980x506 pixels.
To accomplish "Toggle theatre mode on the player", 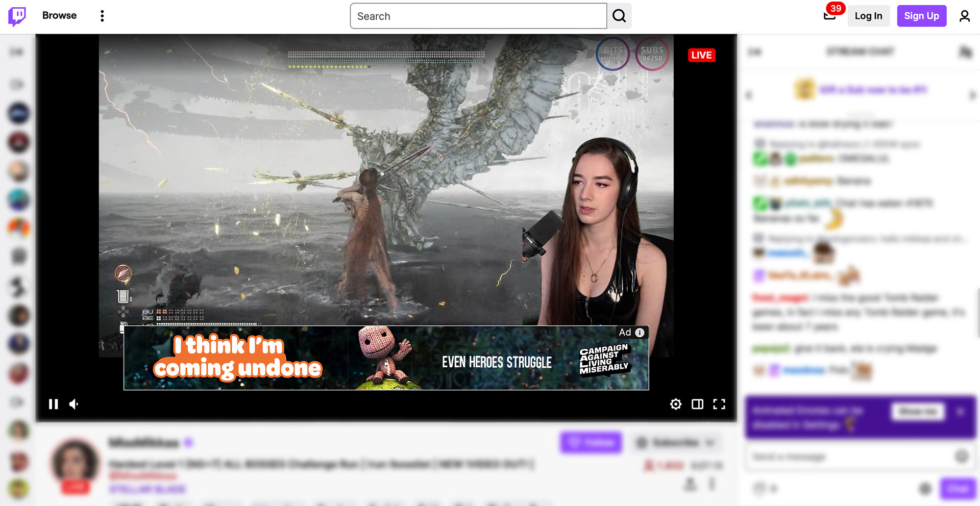I will (697, 404).
